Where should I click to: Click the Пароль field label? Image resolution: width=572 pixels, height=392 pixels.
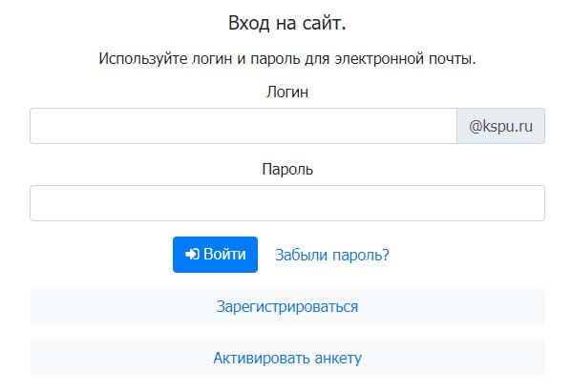tap(287, 169)
